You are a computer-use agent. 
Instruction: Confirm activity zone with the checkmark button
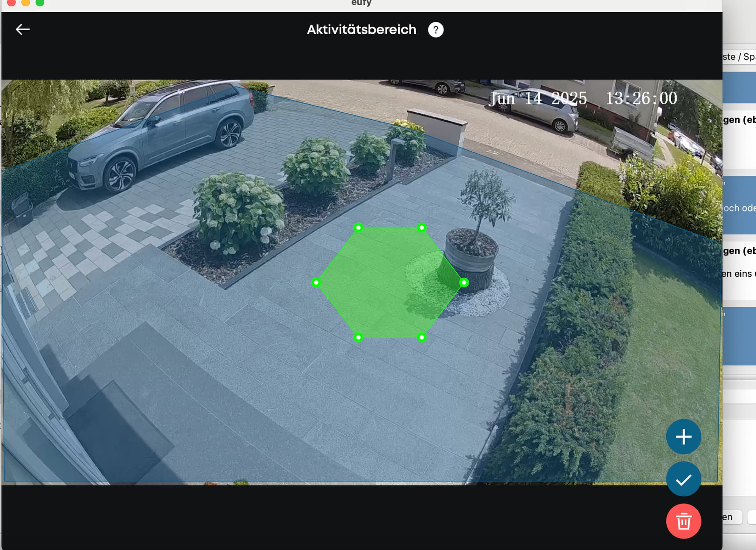684,479
